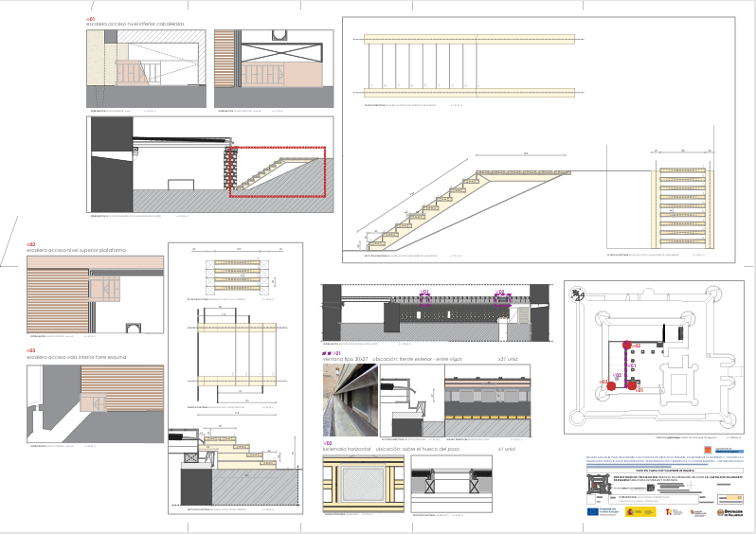Click the European Union flag logo
Image resolution: width=756 pixels, height=534 pixels.
tap(592, 511)
